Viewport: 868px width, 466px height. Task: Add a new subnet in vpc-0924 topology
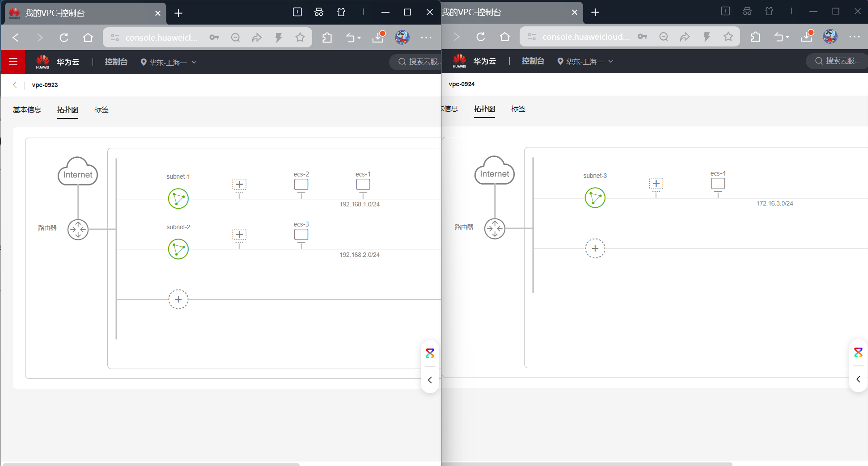pos(595,248)
